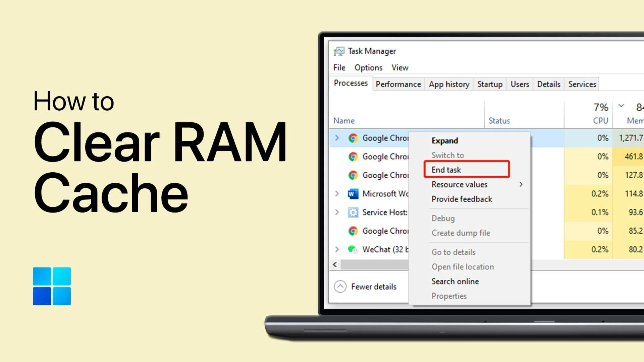This screenshot has width=644, height=362.
Task: Click the first Google Chrome process icon
Action: click(353, 138)
